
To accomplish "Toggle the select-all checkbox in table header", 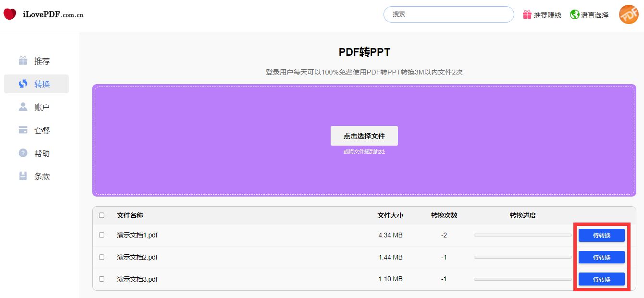I will 101,215.
